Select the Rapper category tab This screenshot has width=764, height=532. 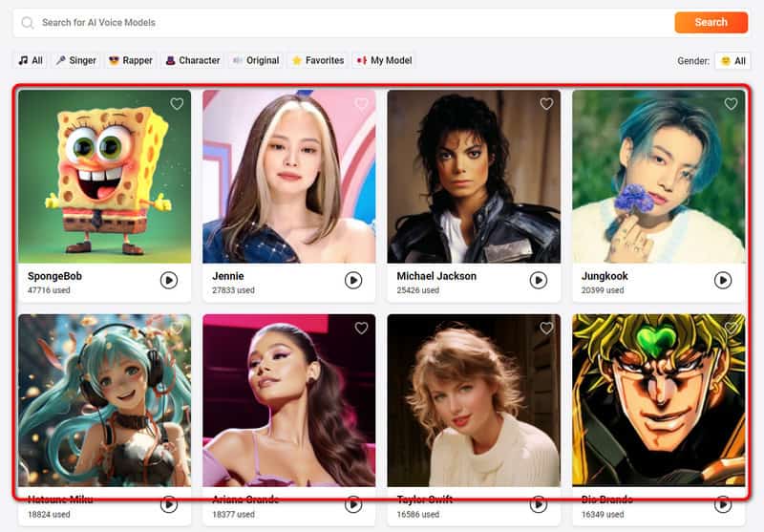coord(130,60)
